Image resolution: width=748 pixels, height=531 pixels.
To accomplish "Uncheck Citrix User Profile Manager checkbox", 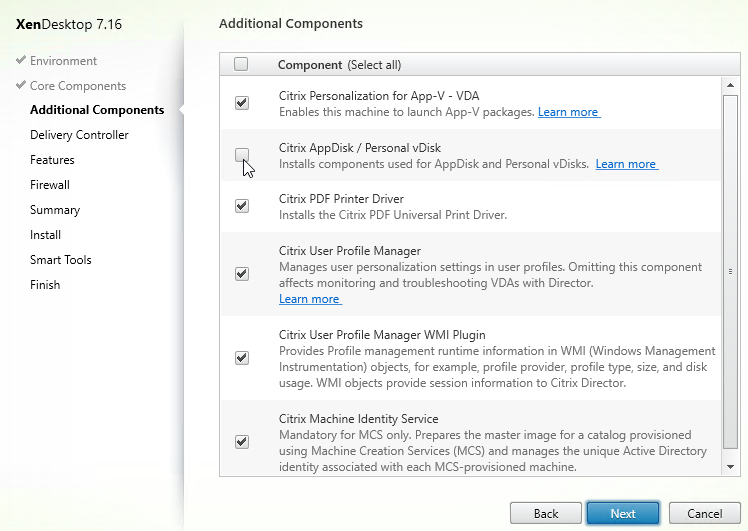I will [242, 274].
